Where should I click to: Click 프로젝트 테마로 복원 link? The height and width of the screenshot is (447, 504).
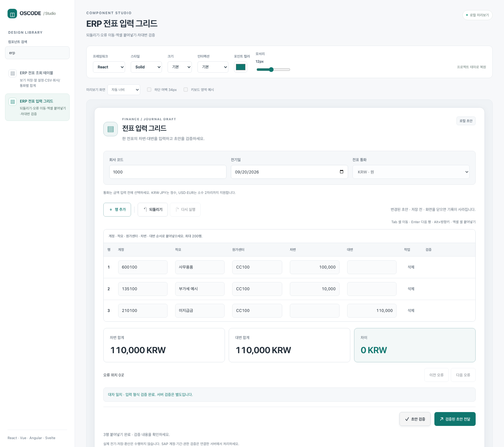pos(472,67)
